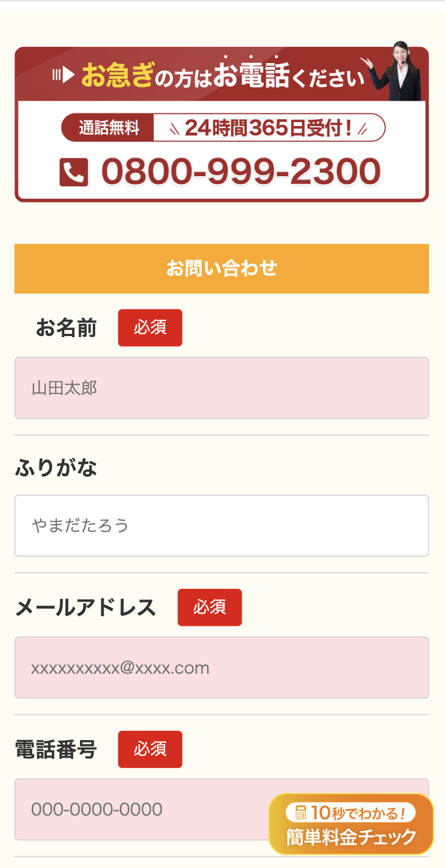This screenshot has height=868, width=445.
Task: Click the 必須 badge beside メールアドレス
Action: (x=210, y=607)
